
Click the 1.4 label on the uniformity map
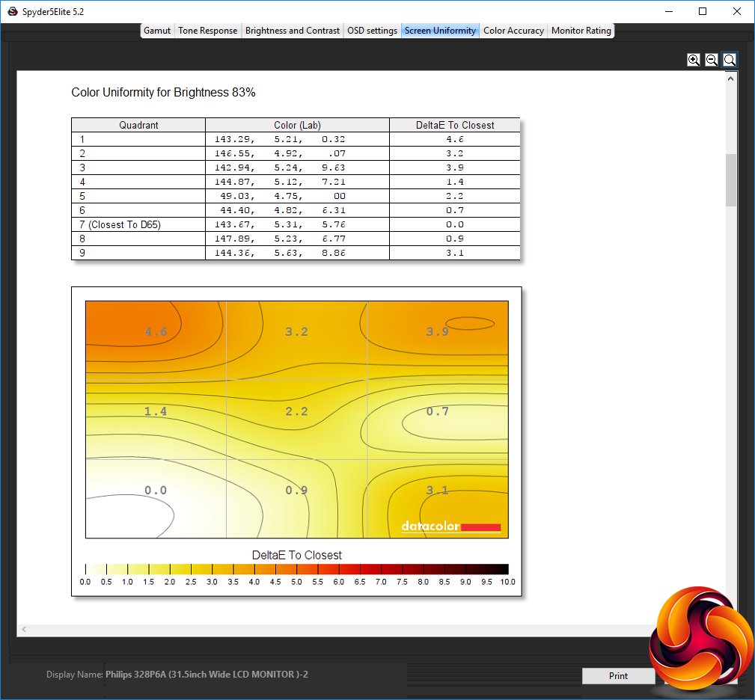click(156, 411)
